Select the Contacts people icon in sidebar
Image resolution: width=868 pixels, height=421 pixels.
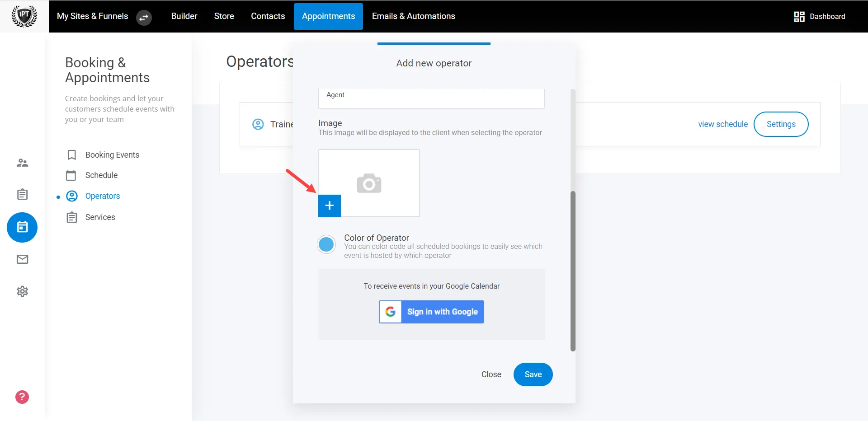click(22, 163)
